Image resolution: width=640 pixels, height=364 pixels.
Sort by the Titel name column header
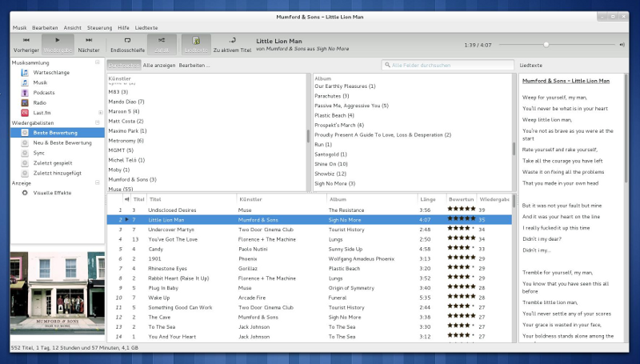(192, 199)
